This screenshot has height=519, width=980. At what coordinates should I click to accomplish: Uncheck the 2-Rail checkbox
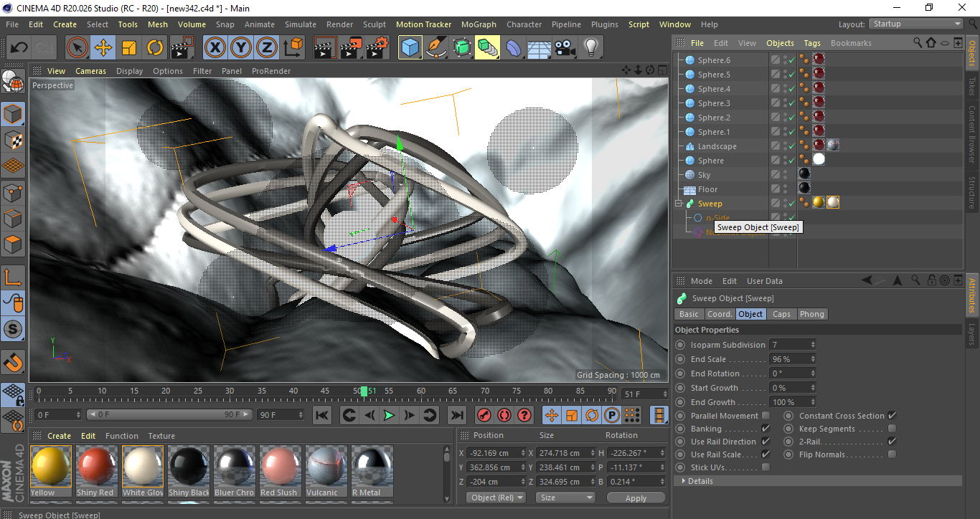point(892,442)
